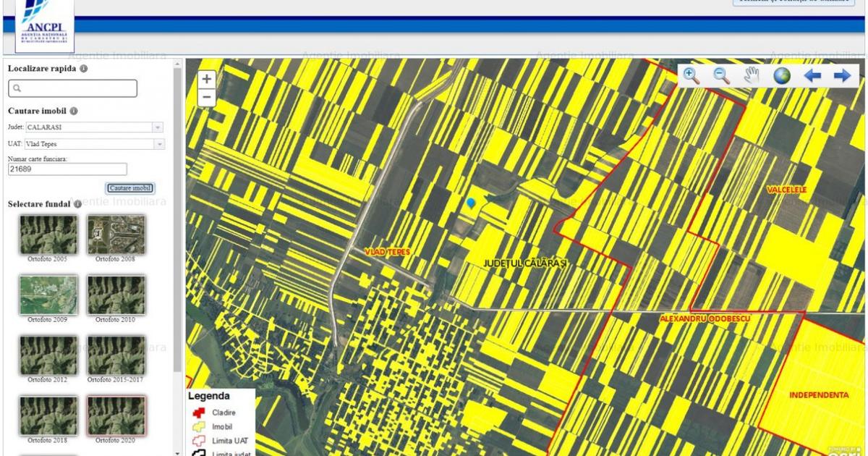
Task: Go to next map view arrow
Action: click(842, 75)
